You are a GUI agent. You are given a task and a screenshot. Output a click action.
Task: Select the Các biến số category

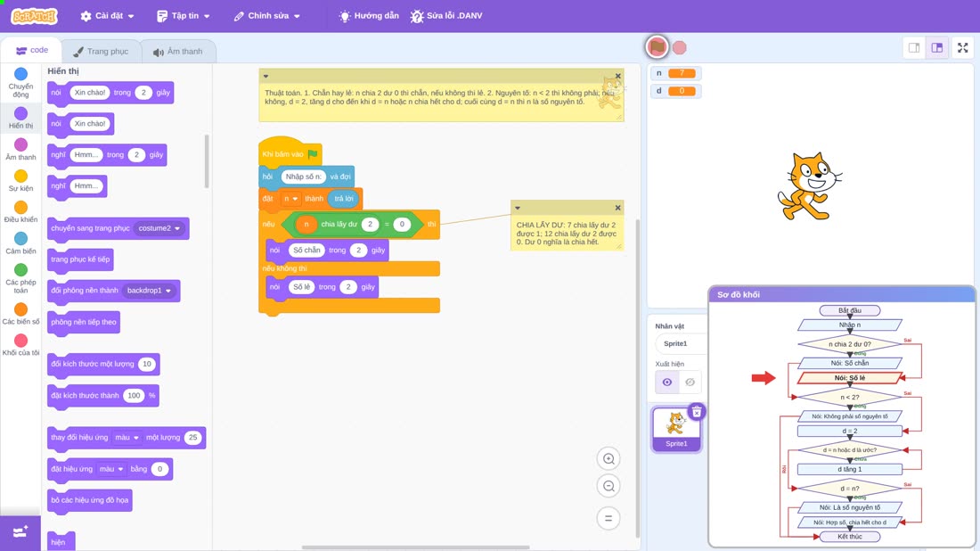(20, 315)
